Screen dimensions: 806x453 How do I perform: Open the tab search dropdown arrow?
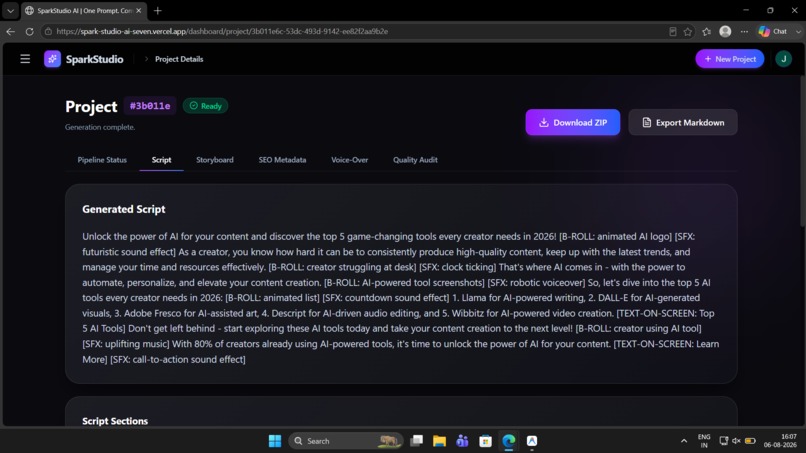click(10, 10)
